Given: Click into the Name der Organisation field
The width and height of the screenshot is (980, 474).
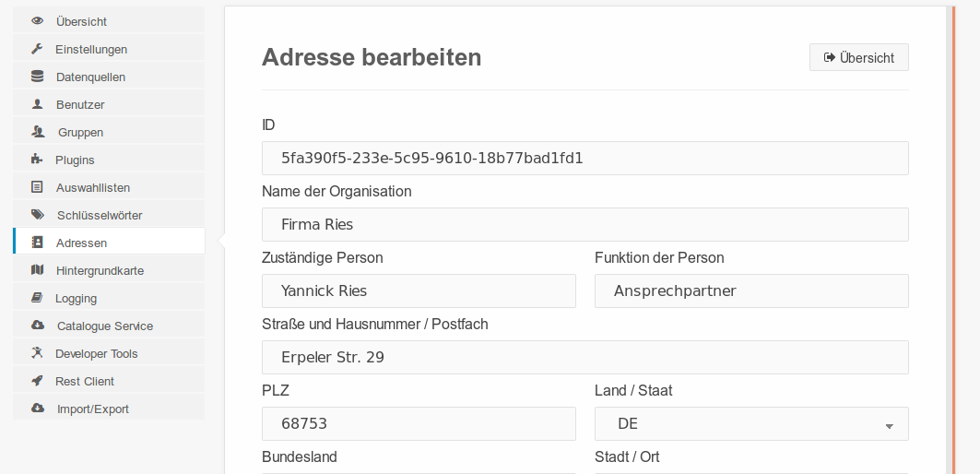Looking at the screenshot, I should (585, 224).
